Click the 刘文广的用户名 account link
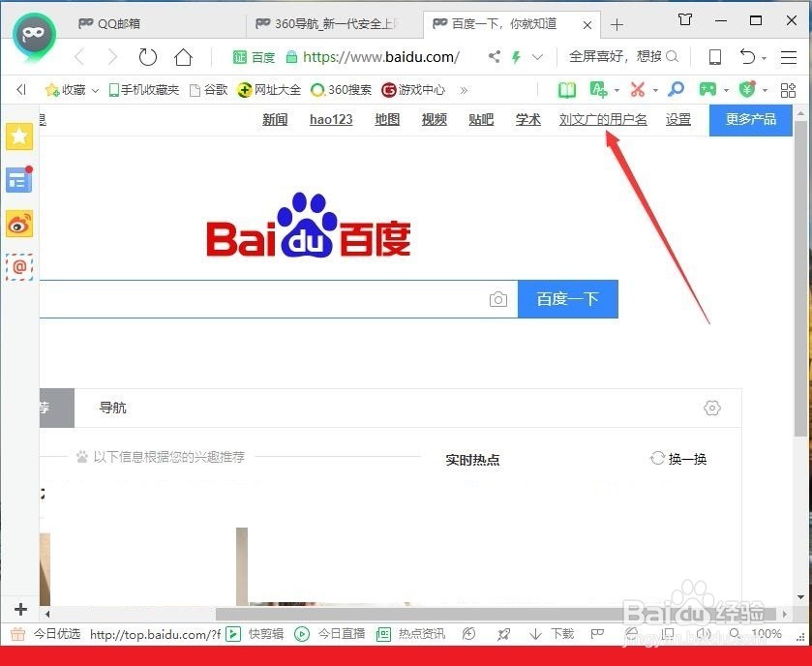The width and height of the screenshot is (812, 666). pos(603,120)
